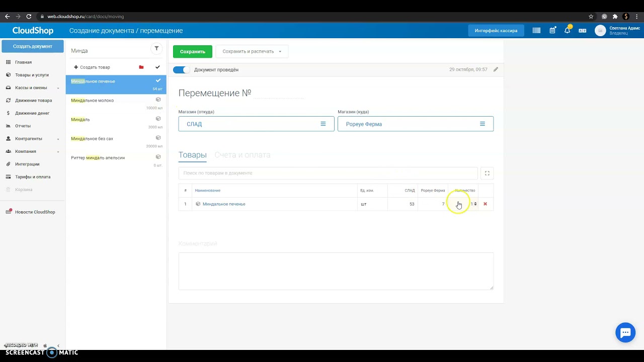The height and width of the screenshot is (362, 644).
Task: Open the Сохранить и распечатать dropdown
Action: click(x=252, y=51)
